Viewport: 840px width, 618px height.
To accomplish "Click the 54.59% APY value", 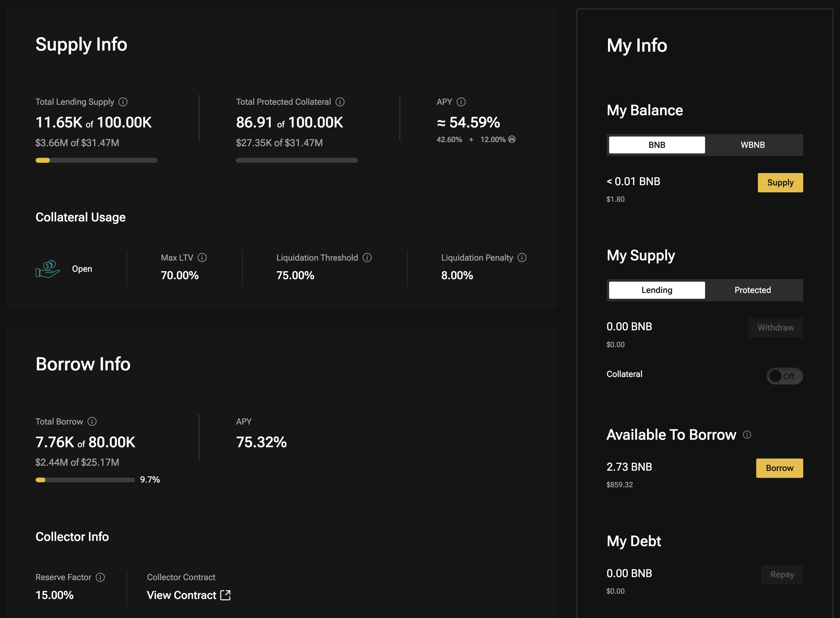I will [468, 122].
